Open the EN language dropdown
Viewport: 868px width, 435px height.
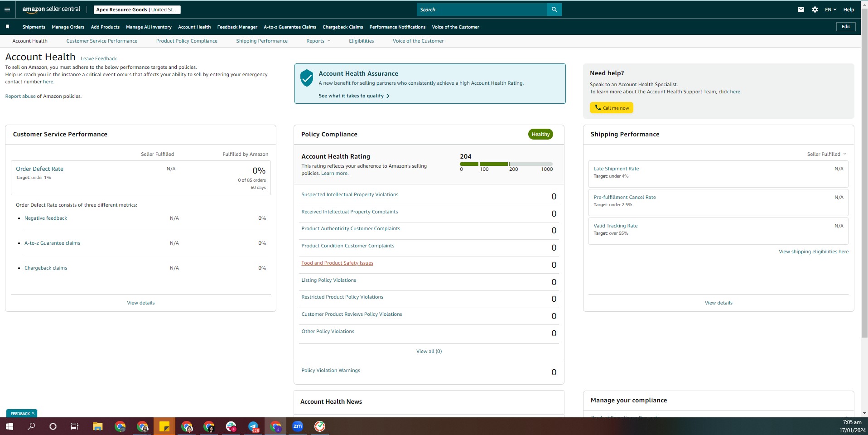click(830, 10)
